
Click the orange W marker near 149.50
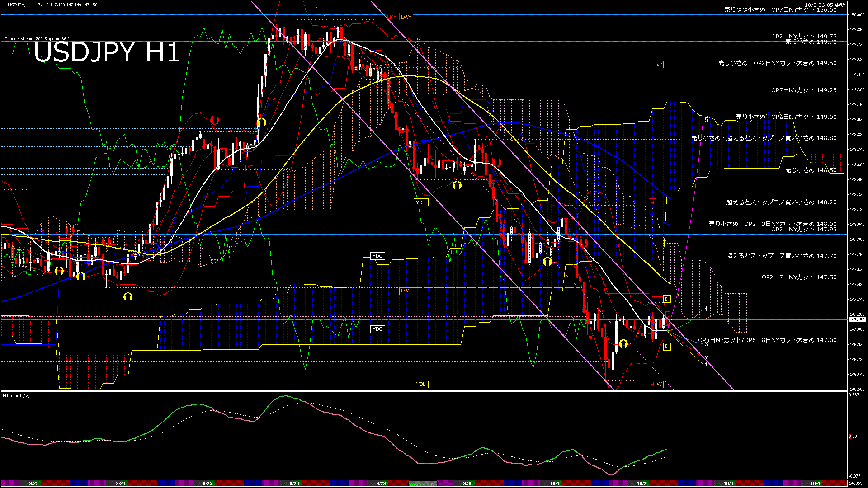click(x=659, y=65)
